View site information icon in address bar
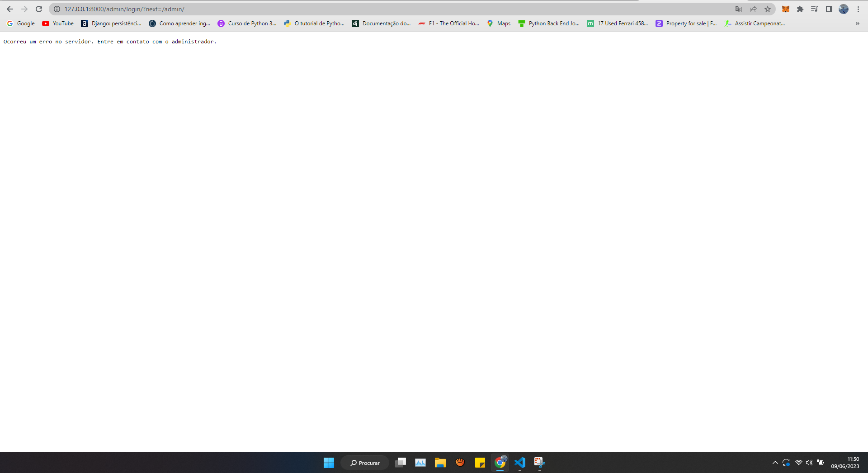 point(57,9)
